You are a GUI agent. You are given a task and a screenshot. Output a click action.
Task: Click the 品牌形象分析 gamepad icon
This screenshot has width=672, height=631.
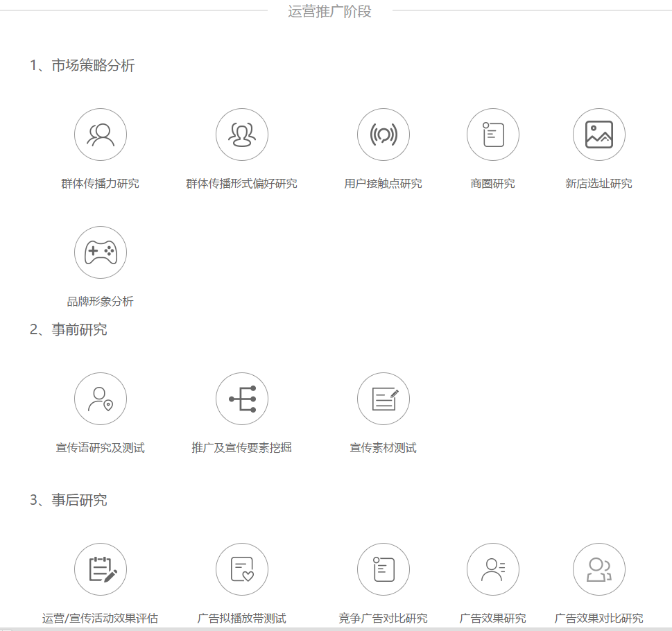pos(101,252)
